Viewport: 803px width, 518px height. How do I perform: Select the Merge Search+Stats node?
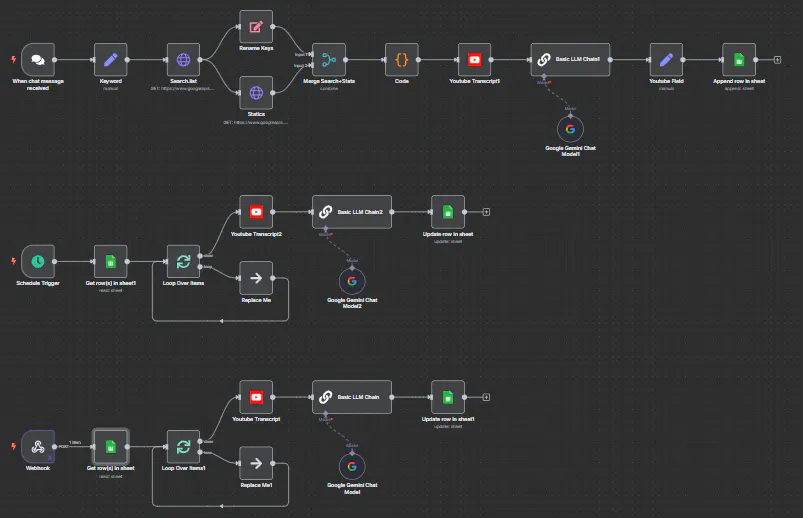(329, 60)
